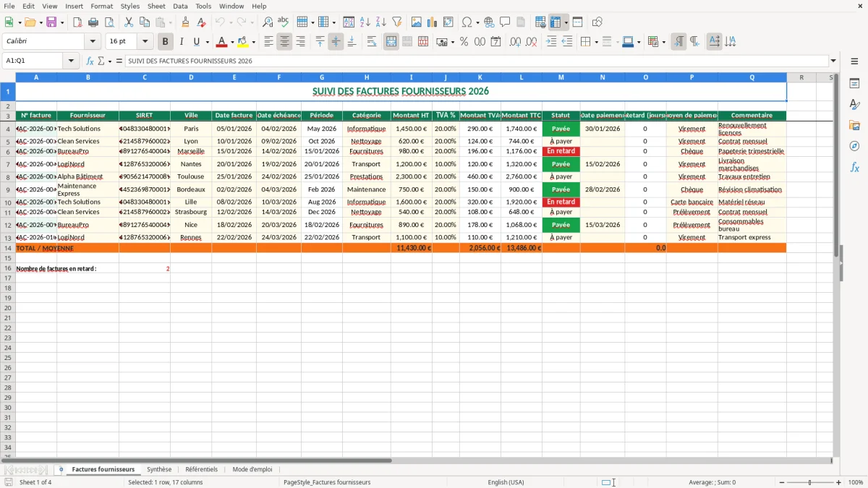
Task: Click the Copy icon
Action: point(145,22)
